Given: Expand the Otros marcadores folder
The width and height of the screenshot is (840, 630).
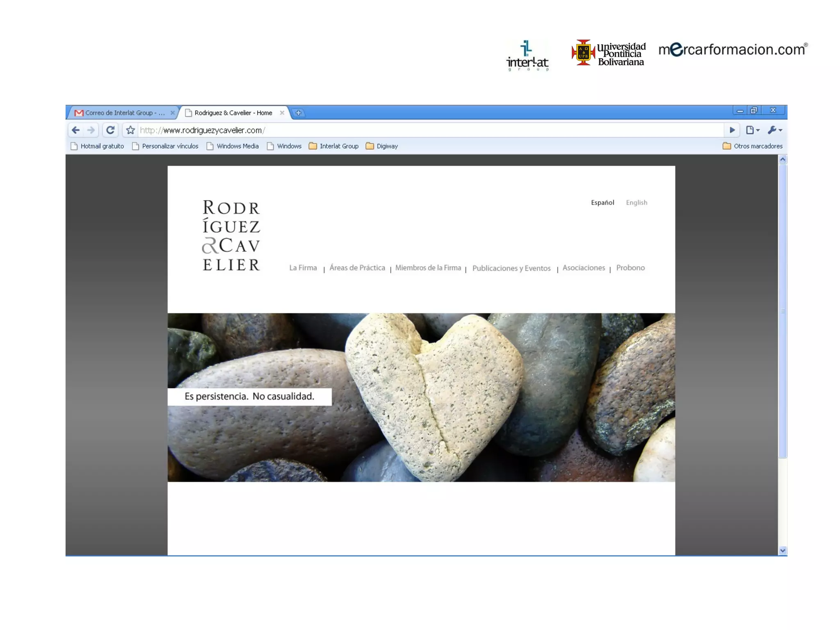Looking at the screenshot, I should click(x=753, y=146).
